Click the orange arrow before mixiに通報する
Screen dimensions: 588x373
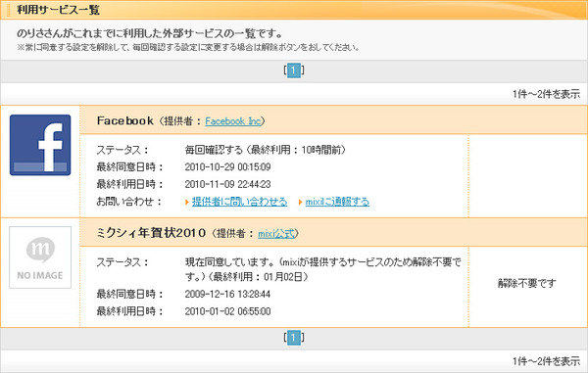(x=301, y=203)
